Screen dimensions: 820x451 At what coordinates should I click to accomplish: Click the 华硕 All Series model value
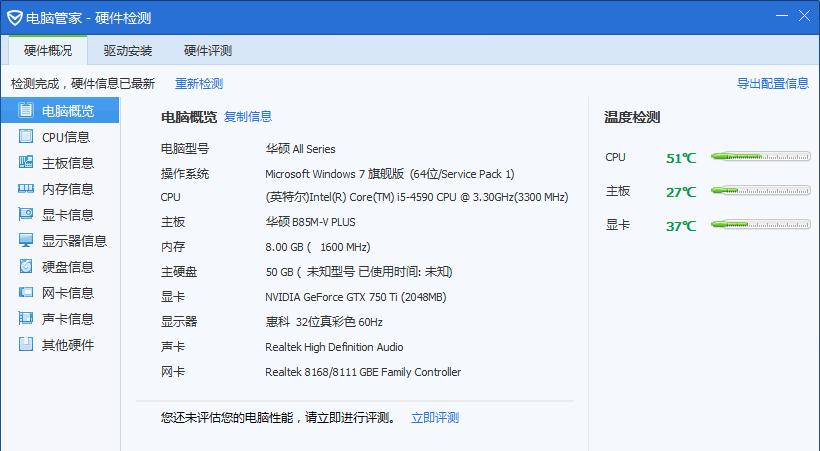coord(300,149)
